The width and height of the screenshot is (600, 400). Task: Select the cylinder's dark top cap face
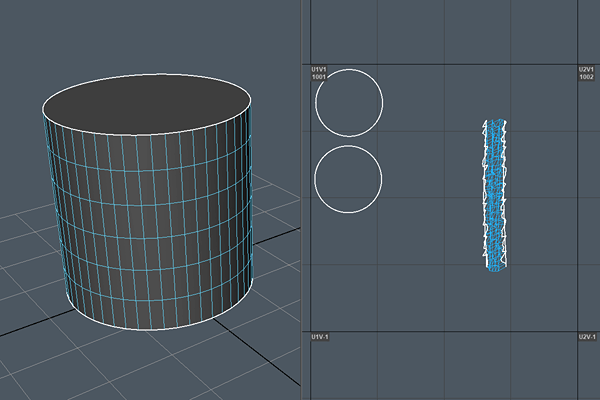(x=146, y=102)
